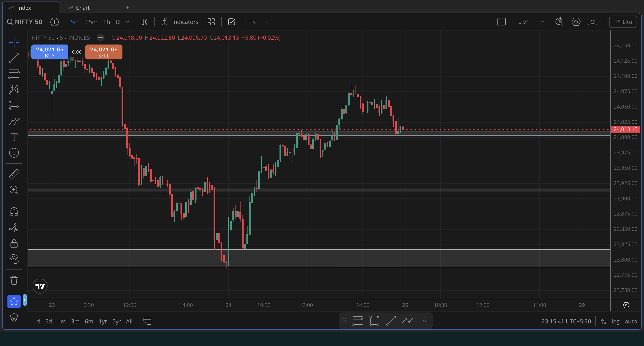Collapse the NIFTY 50 legend toggle

point(101,38)
